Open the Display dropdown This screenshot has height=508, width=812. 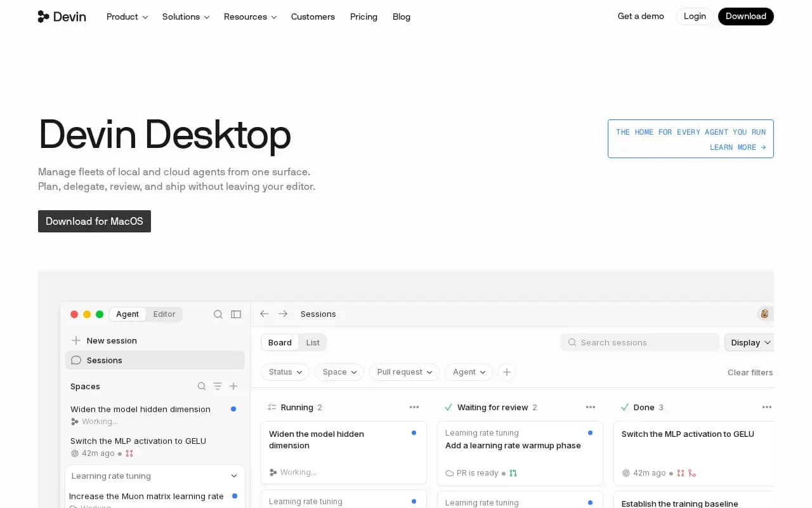click(x=750, y=342)
